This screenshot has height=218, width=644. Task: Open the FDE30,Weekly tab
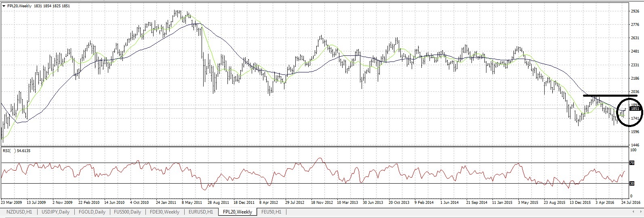tap(164, 212)
